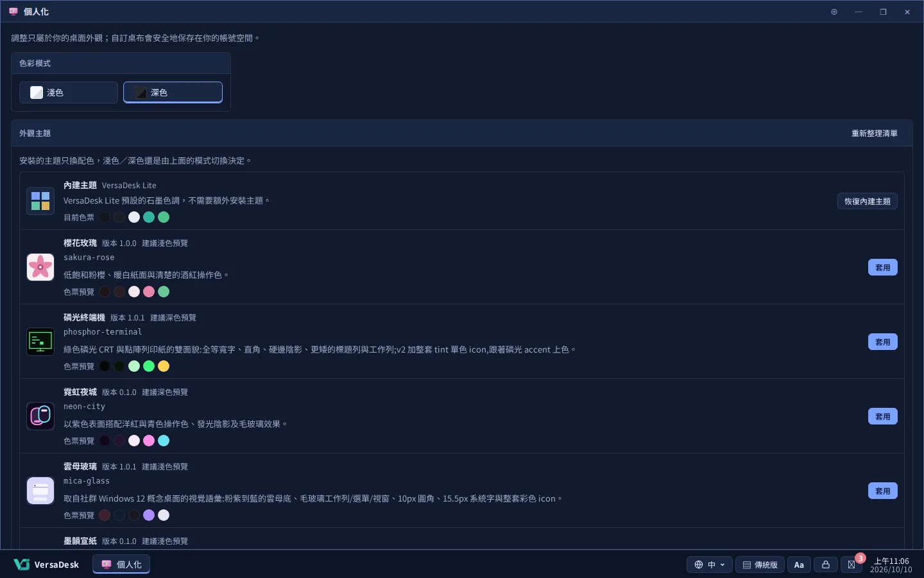Click the 恢復內建主題 button
The height and width of the screenshot is (578, 924).
868,201
